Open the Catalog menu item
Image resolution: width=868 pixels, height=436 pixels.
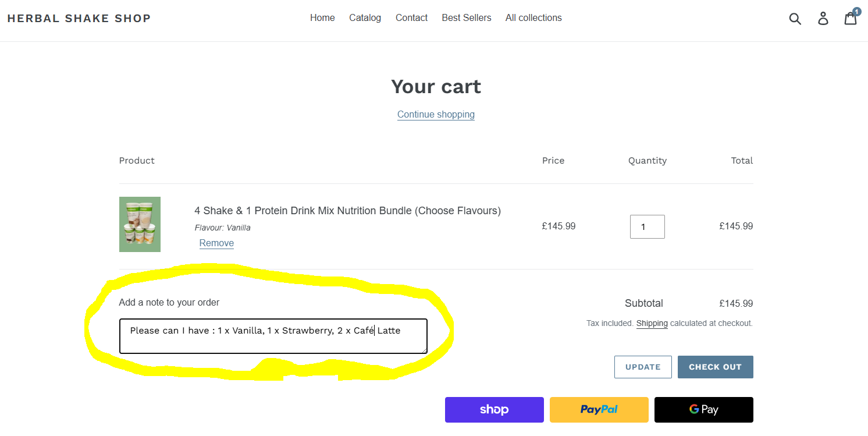click(x=365, y=17)
